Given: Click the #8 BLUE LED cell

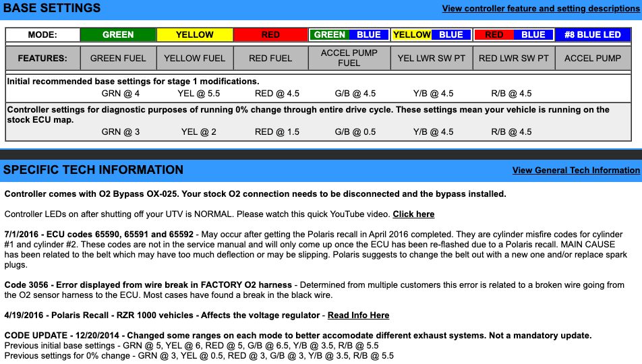Looking at the screenshot, I should (x=592, y=35).
